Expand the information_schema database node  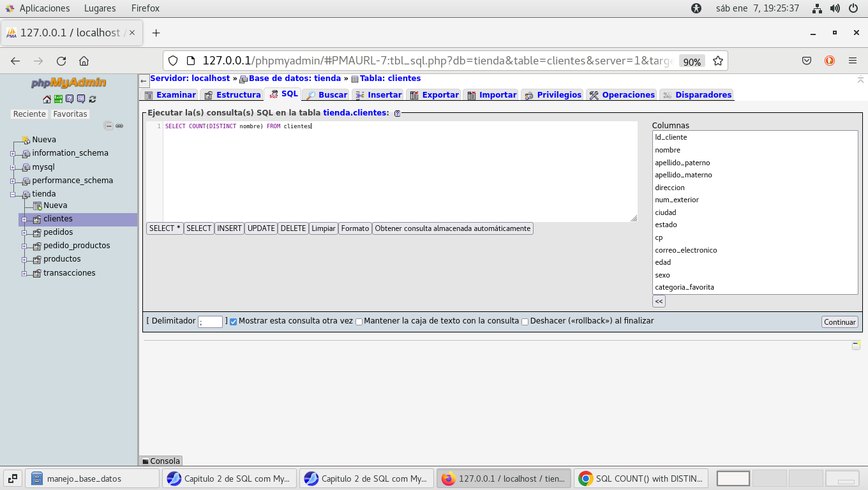tap(13, 154)
